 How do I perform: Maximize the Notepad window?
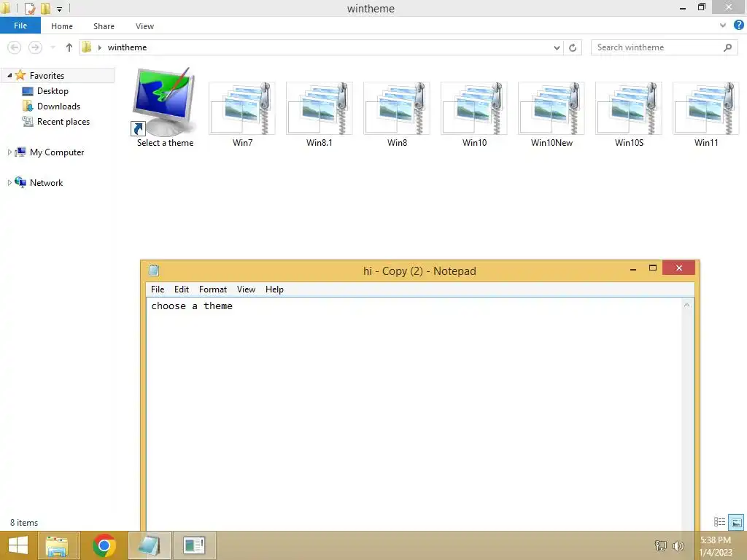[x=653, y=268]
